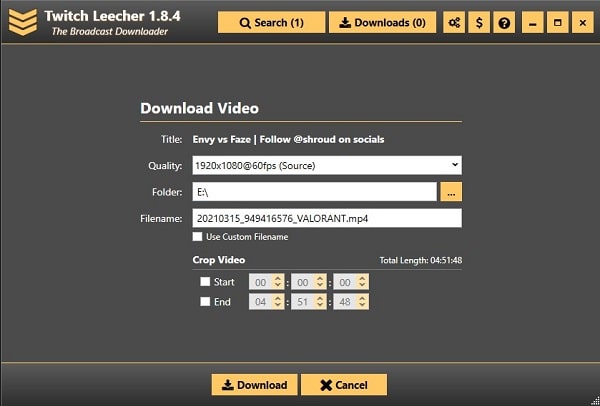Open the Quality dropdown list
The image size is (600, 406).
[327, 165]
